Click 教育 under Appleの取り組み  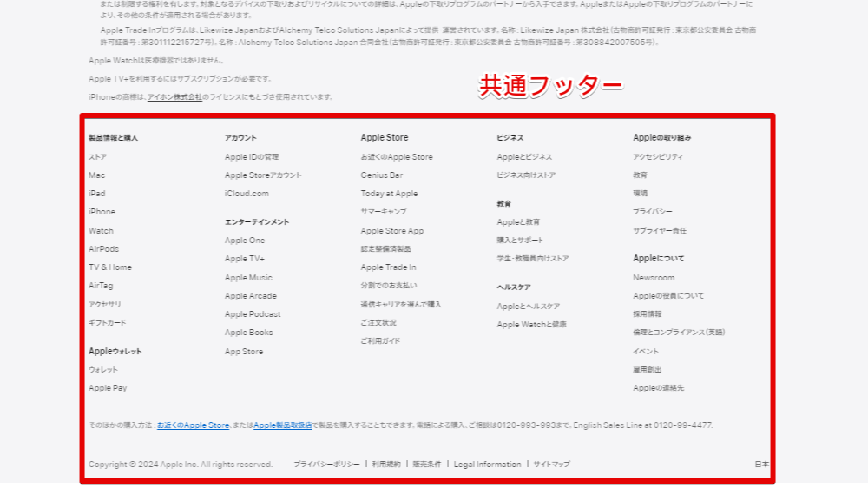pyautogui.click(x=640, y=175)
